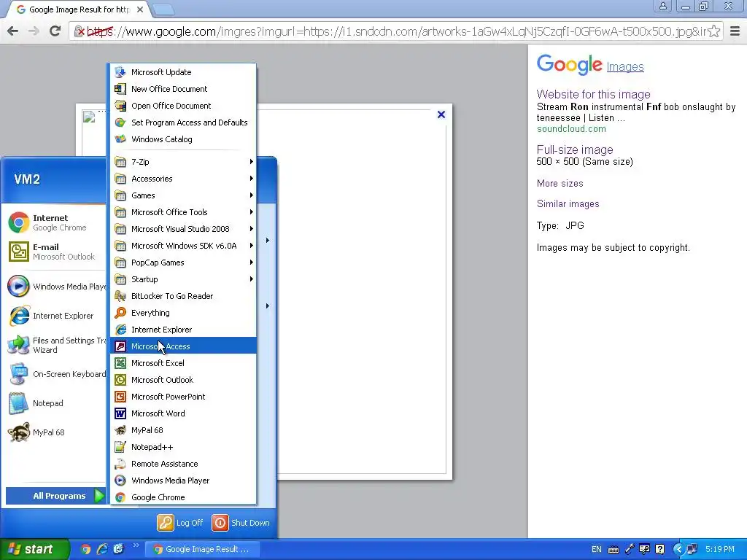Expand Microsoft Office Tools submenu

click(x=183, y=212)
